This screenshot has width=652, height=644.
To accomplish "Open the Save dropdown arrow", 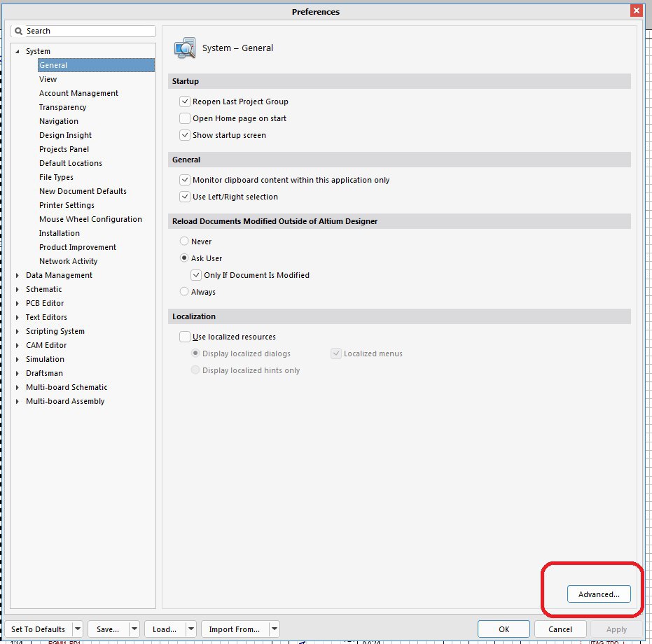I will tap(134, 629).
